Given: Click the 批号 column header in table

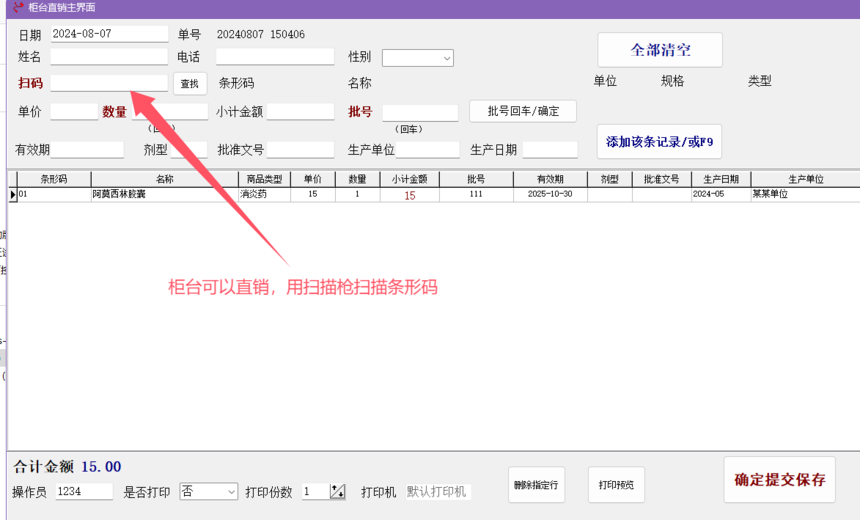Looking at the screenshot, I should [476, 179].
